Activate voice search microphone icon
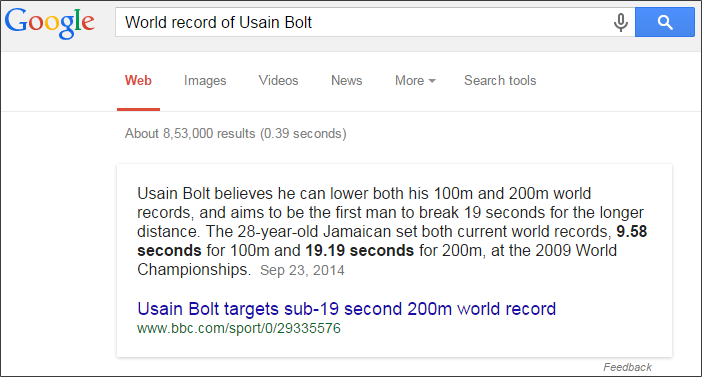Image resolution: width=702 pixels, height=377 pixels. pos(621,22)
